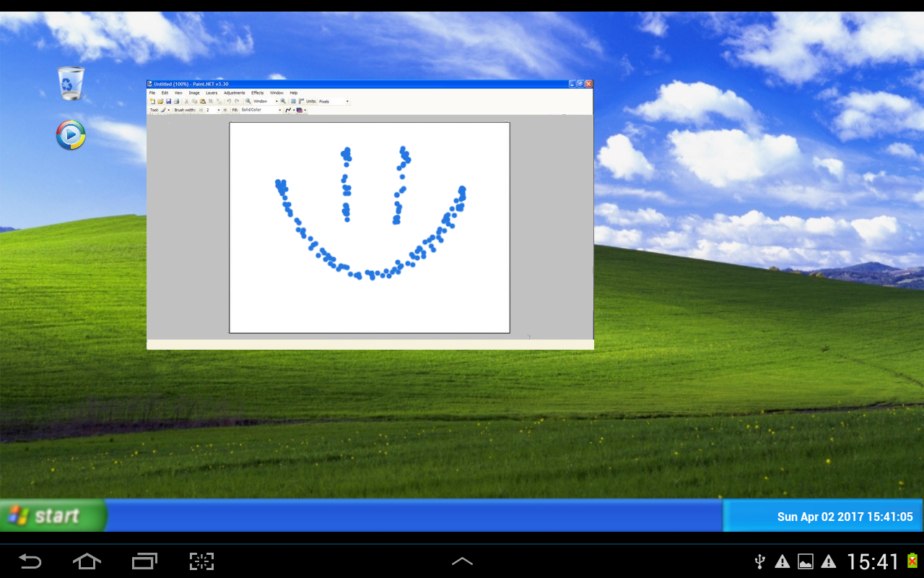Open the Effects menu
Image resolution: width=924 pixels, height=578 pixels.
(257, 92)
